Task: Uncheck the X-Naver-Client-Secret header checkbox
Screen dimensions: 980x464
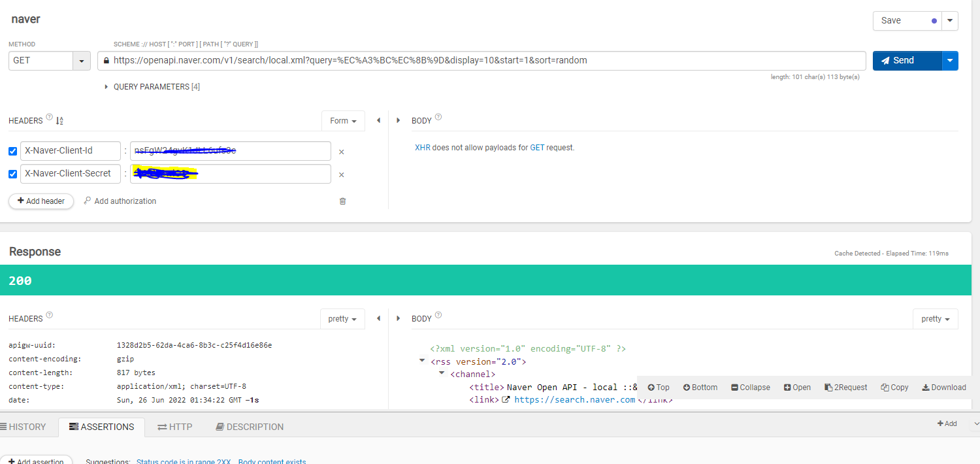Action: pyautogui.click(x=13, y=174)
